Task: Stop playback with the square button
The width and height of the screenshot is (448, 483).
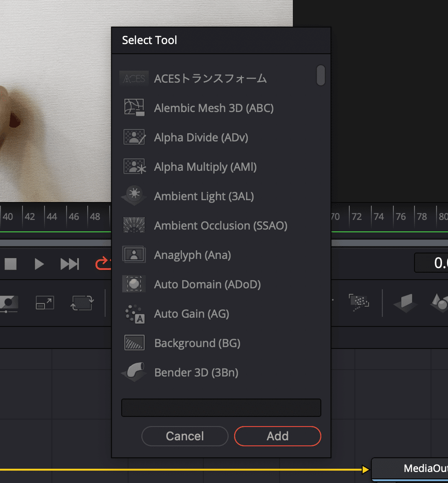Action: (x=11, y=264)
